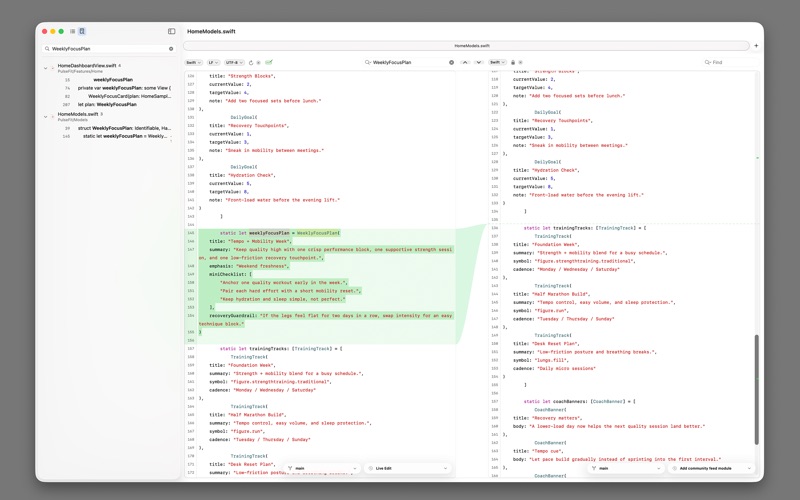Click line number 145 in left gutter
Image resolution: width=800 pixels, height=500 pixels.
191,233
